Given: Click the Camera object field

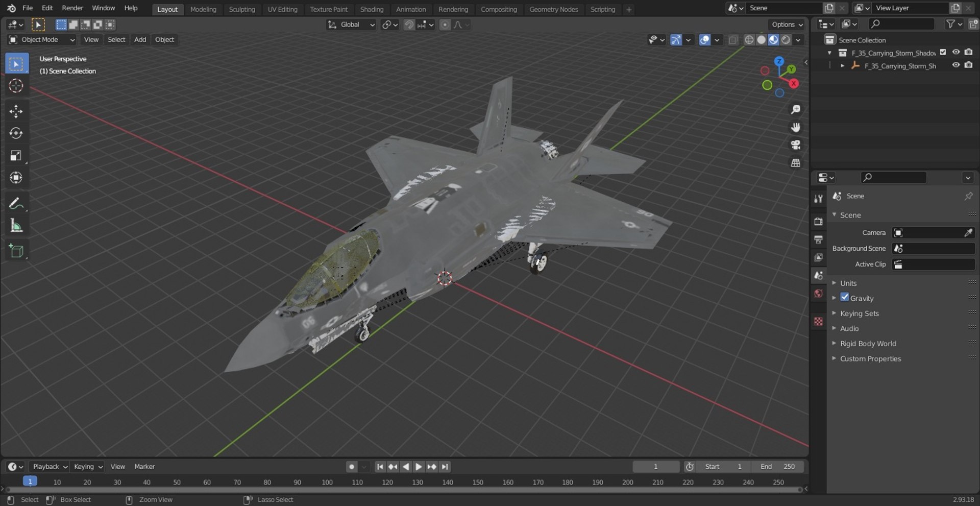Looking at the screenshot, I should click(933, 233).
